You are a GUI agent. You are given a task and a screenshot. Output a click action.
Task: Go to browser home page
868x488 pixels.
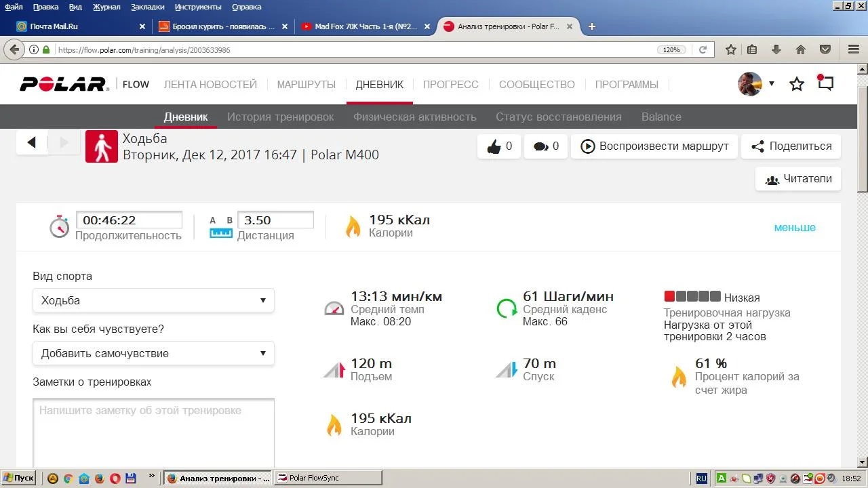coord(801,49)
